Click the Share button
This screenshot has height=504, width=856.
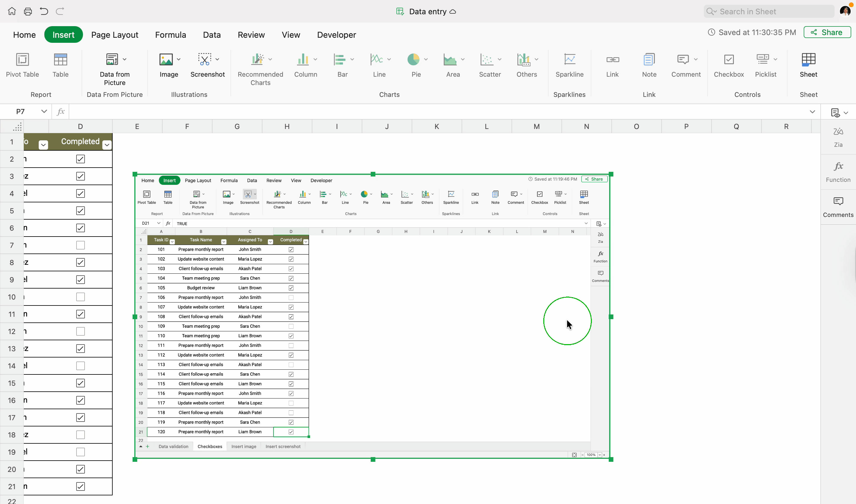coord(827,32)
